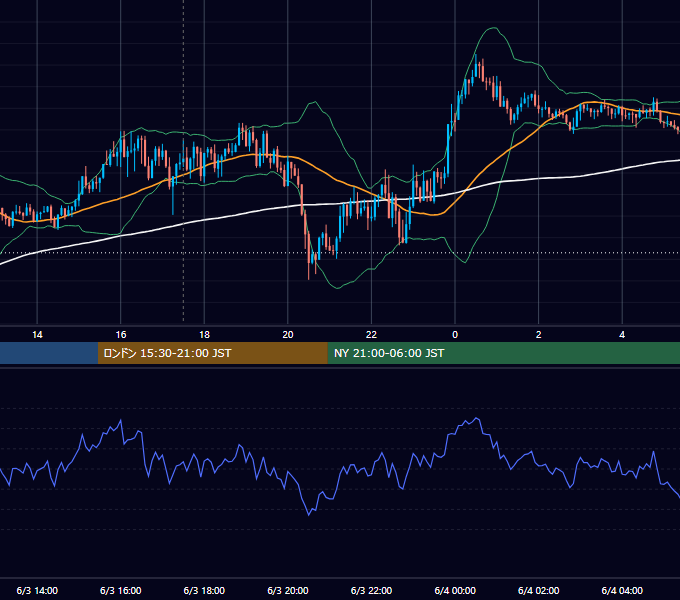Click the blue session bar before ロンドン
Viewport: 680px width, 600px height.
click(49, 353)
